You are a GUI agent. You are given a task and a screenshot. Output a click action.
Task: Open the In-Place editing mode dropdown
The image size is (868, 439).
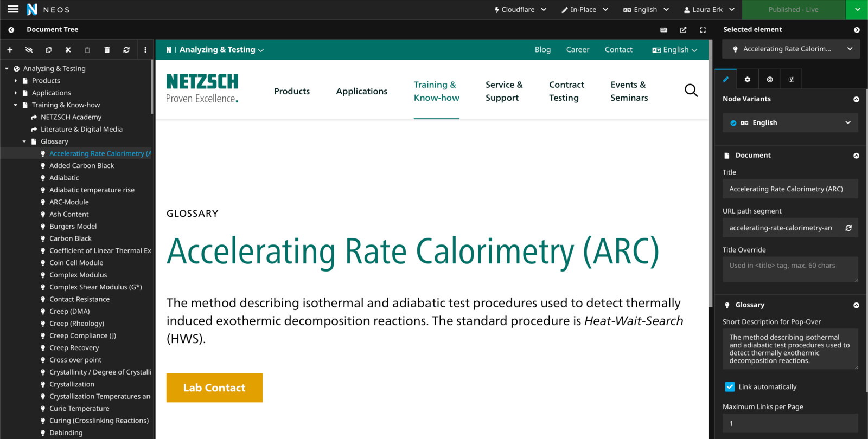[x=585, y=10]
